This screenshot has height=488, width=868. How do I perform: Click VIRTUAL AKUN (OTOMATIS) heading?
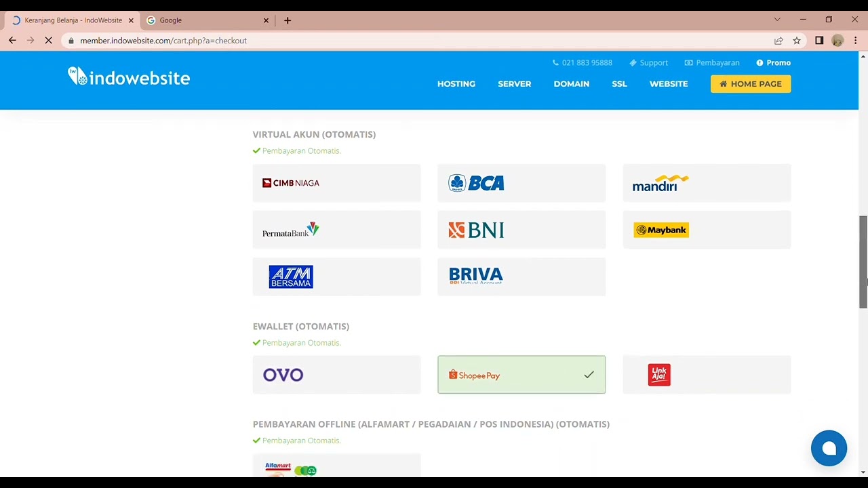[314, 134]
